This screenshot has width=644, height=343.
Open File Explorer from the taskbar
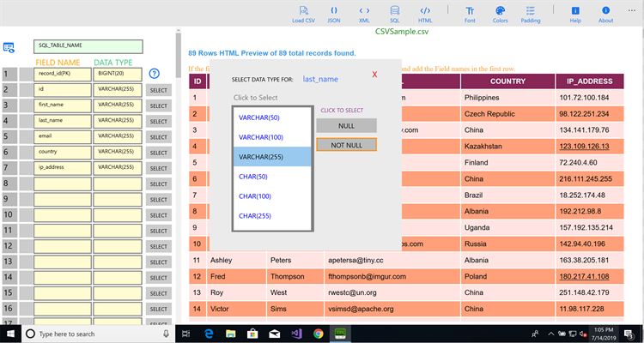[231, 334]
